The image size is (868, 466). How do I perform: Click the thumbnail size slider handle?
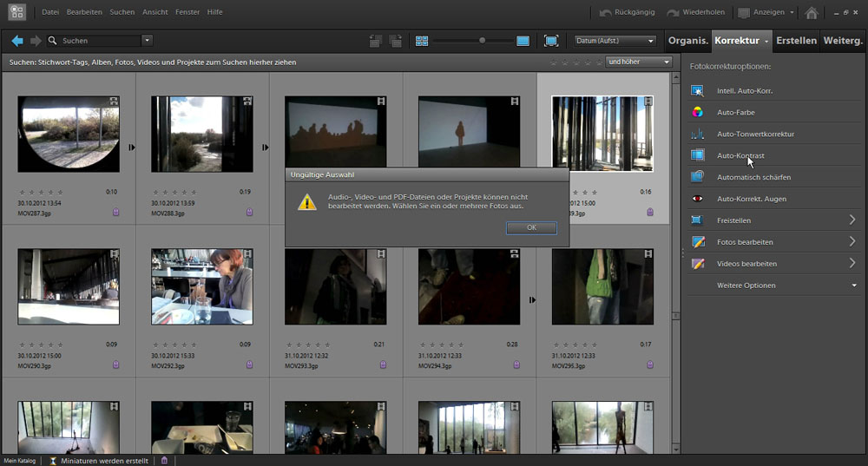coord(482,41)
